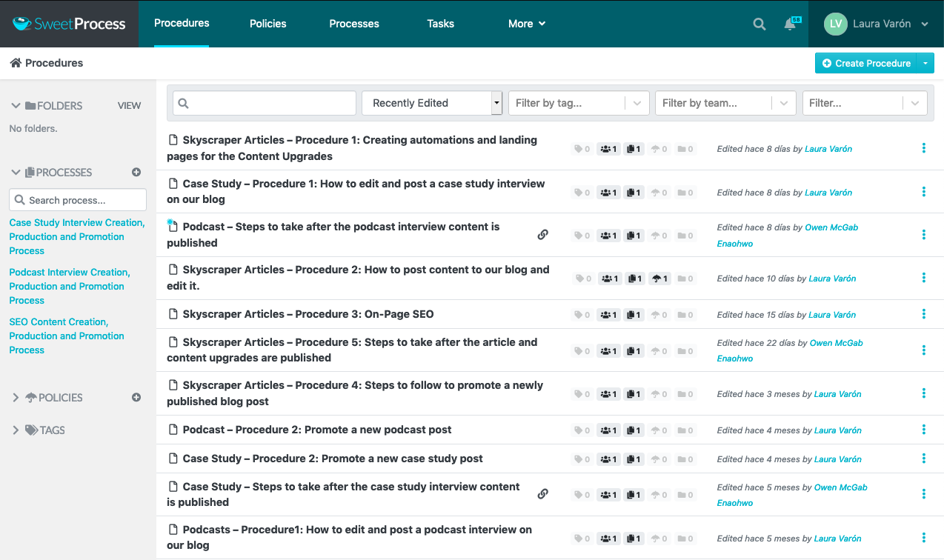Click the versions badge on Case Study Procedure 1
This screenshot has height=560, width=944.
[634, 192]
